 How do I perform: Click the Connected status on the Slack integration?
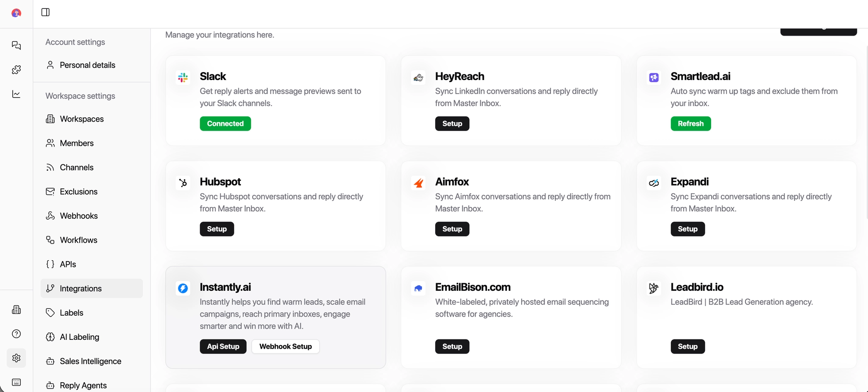[x=225, y=123]
